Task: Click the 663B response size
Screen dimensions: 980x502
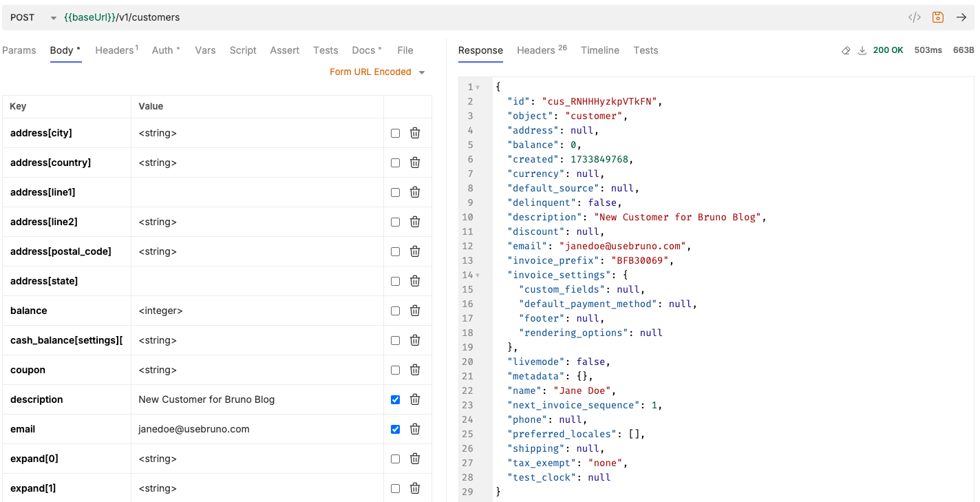Action: click(x=963, y=50)
